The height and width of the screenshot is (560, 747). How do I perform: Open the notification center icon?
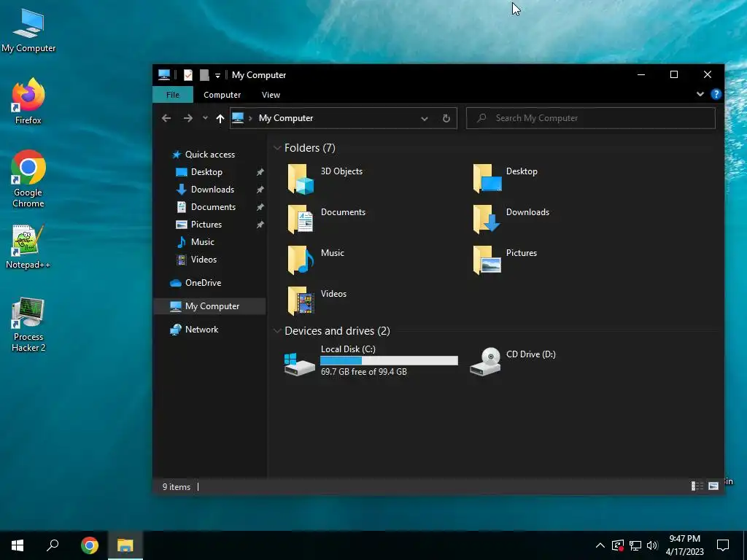click(723, 545)
